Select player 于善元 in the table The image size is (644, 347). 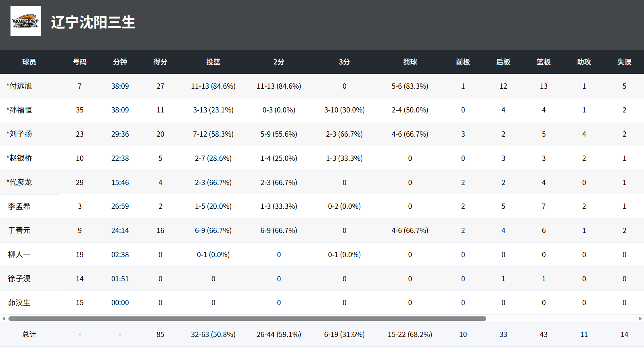(x=19, y=231)
